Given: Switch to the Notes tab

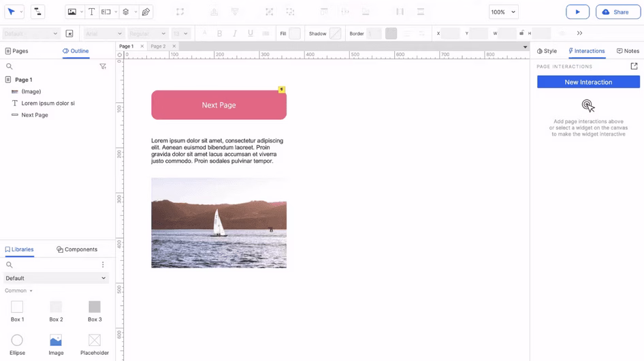Looking at the screenshot, I should [628, 51].
